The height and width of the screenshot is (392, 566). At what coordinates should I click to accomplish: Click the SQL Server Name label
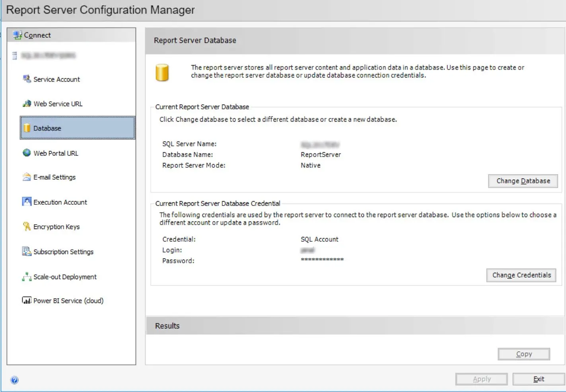click(189, 144)
